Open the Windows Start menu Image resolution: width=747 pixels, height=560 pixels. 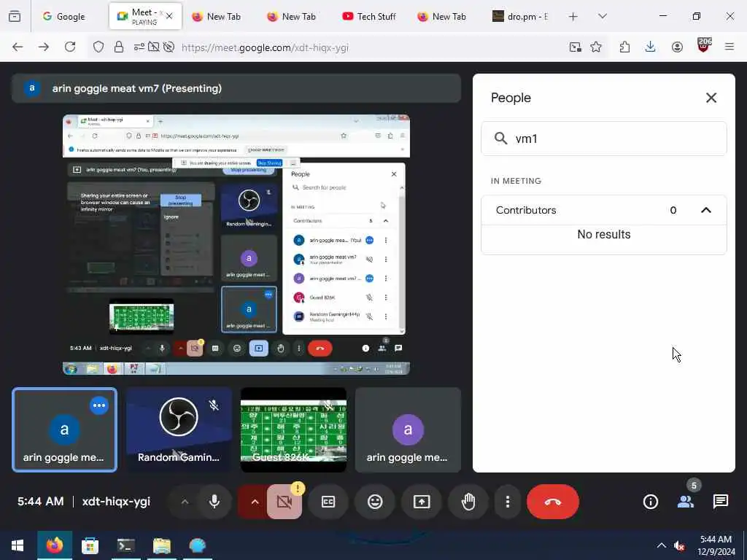18,545
